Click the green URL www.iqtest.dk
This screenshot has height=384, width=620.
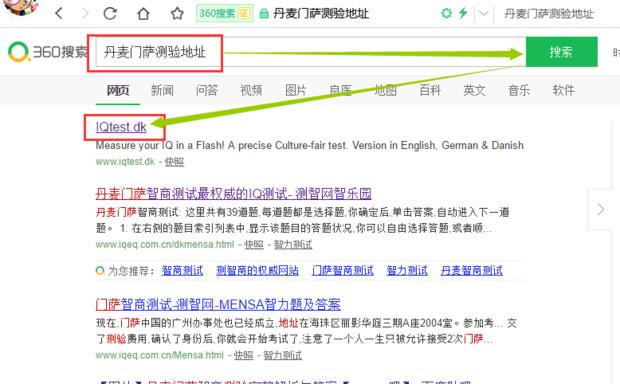click(125, 162)
